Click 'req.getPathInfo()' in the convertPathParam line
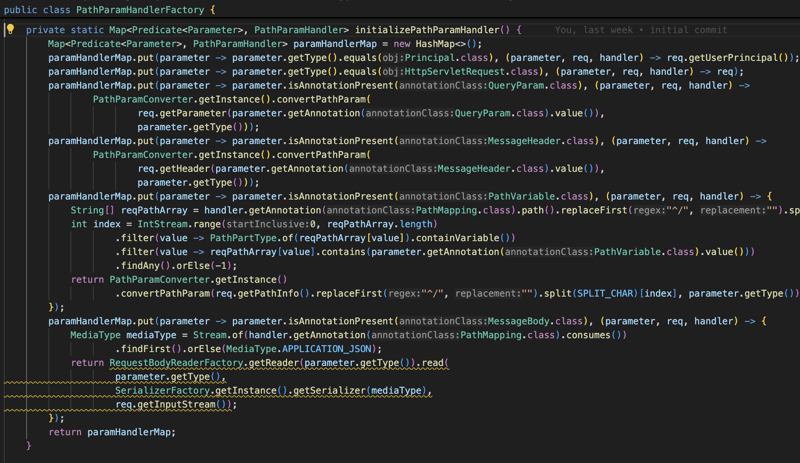The image size is (800, 463). point(263,294)
